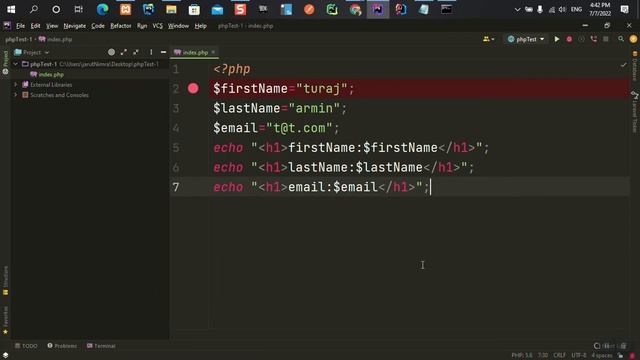This screenshot has width=640, height=360.
Task: Open the Edit menu
Action: 36,26
